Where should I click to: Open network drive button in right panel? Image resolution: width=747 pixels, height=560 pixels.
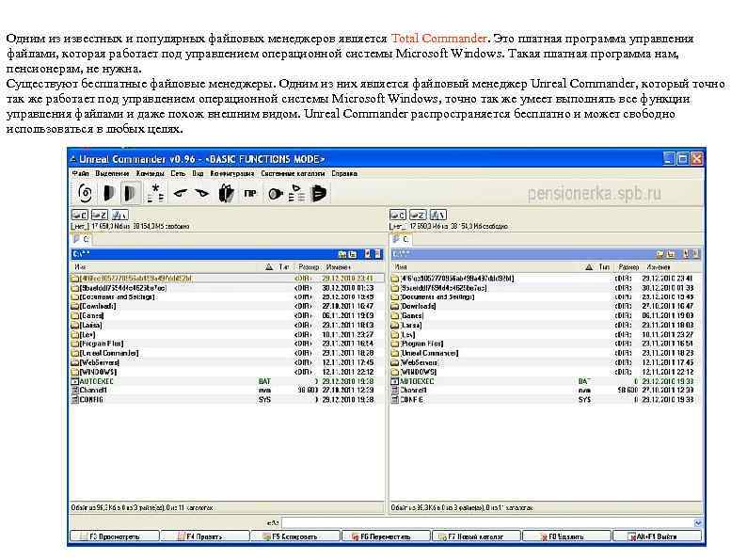438,215
